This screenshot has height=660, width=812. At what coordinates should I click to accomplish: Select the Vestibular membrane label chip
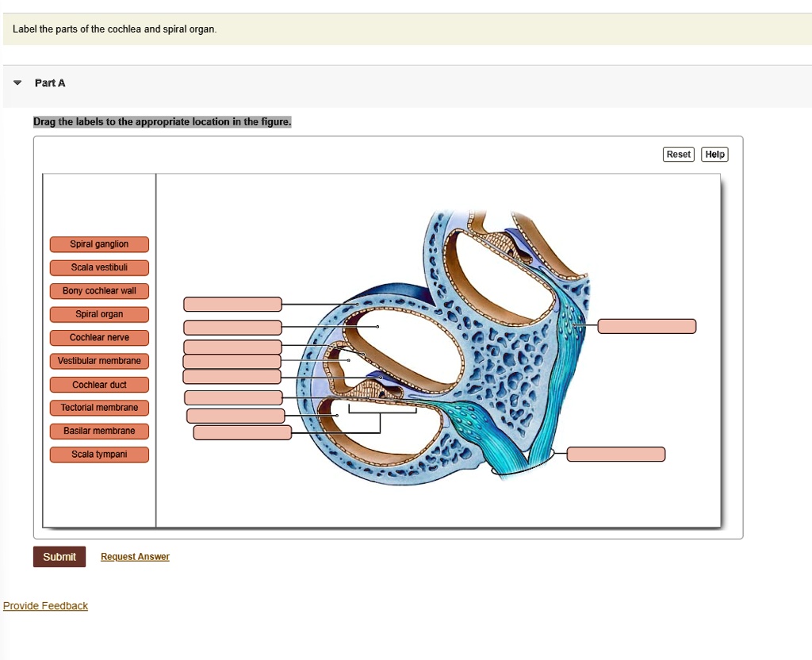98,361
